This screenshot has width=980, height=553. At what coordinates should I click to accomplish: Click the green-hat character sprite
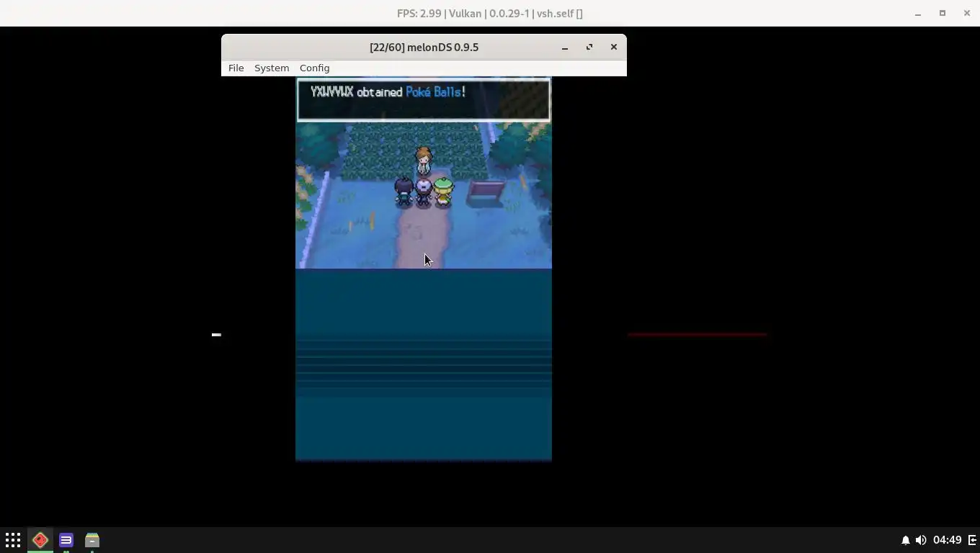coord(443,192)
